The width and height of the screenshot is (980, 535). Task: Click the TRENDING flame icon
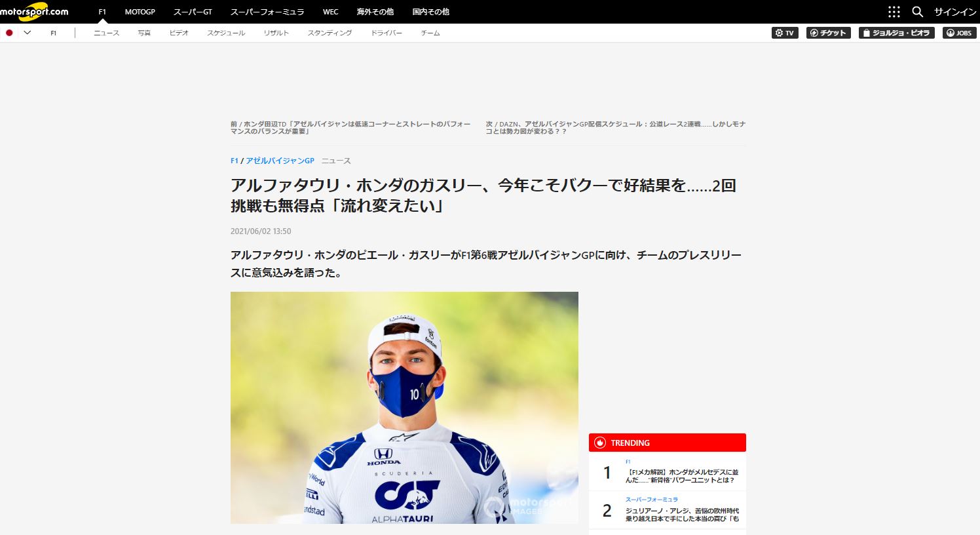pos(600,443)
